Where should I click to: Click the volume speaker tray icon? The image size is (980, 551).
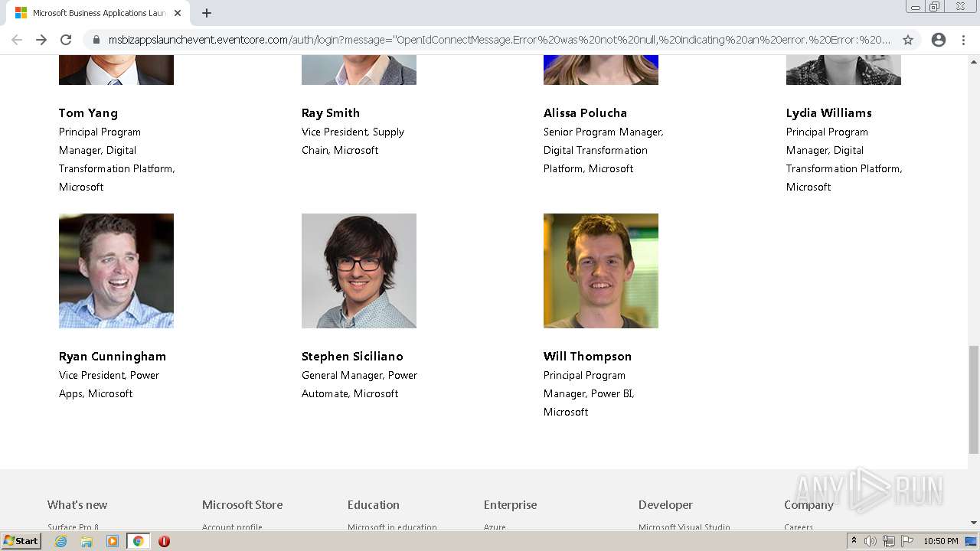click(871, 541)
